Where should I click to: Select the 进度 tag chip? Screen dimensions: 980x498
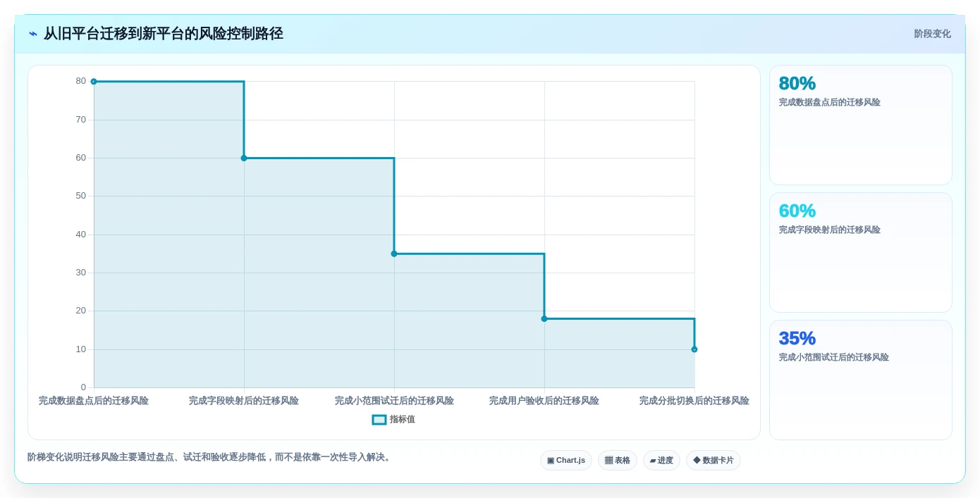click(661, 461)
